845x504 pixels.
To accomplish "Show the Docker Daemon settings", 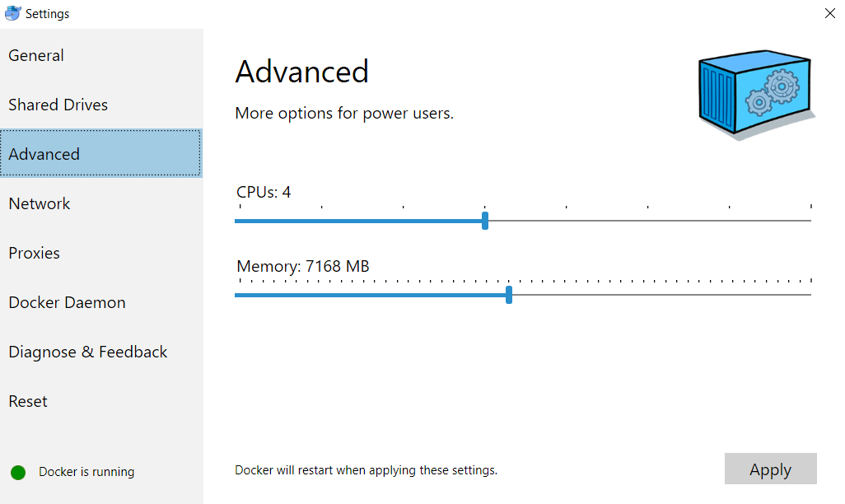I will (67, 302).
